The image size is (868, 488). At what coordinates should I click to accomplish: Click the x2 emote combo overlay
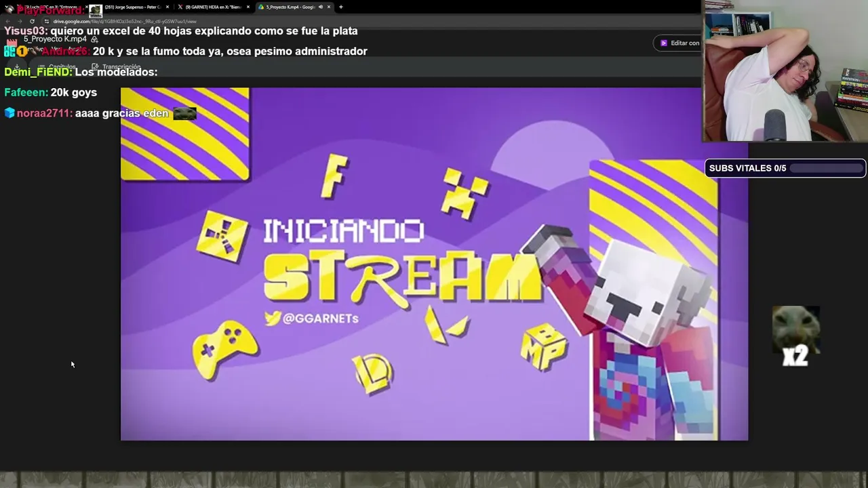pyautogui.click(x=796, y=337)
